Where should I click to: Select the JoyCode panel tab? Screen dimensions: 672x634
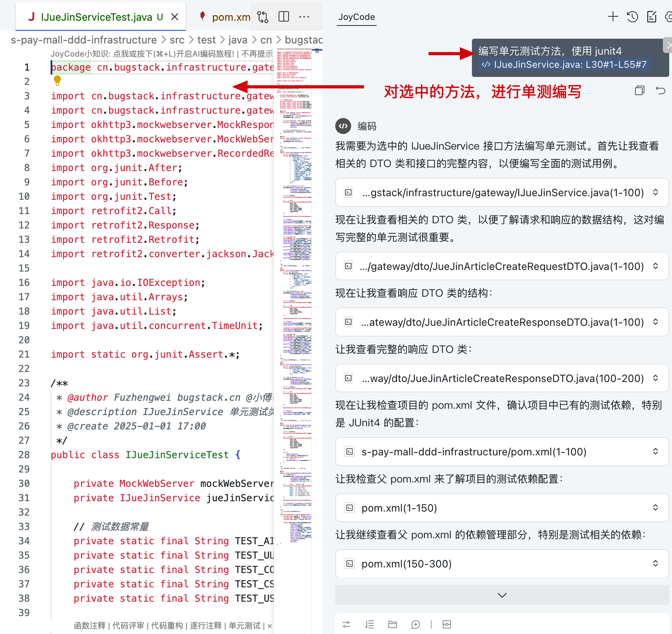(356, 17)
